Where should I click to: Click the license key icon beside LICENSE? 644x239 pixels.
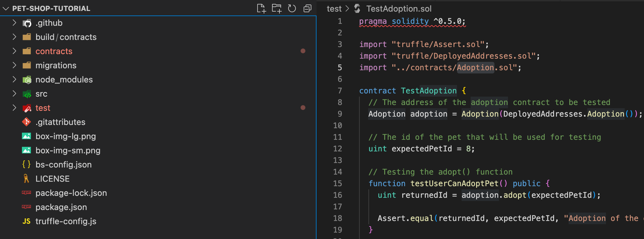pos(26,178)
